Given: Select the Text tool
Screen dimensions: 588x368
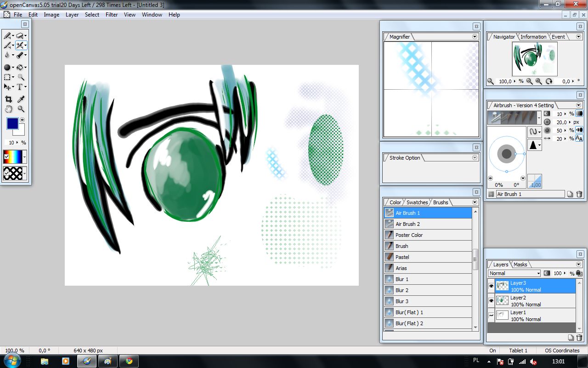Looking at the screenshot, I should 20,87.
